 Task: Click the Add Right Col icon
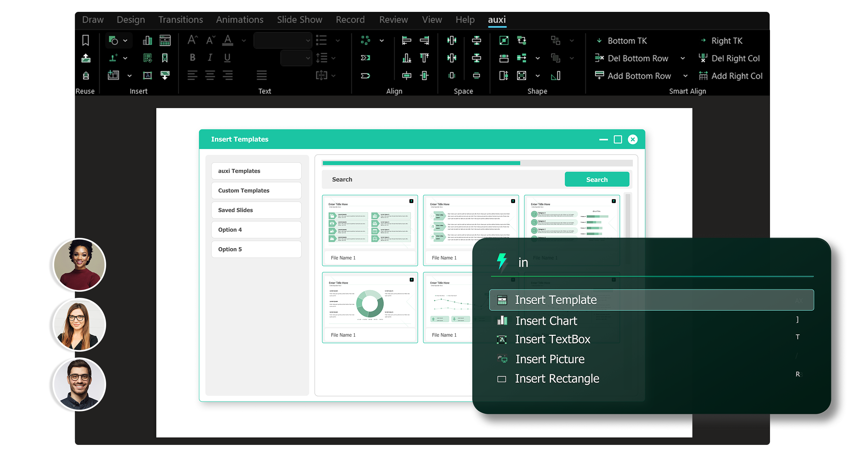click(703, 76)
